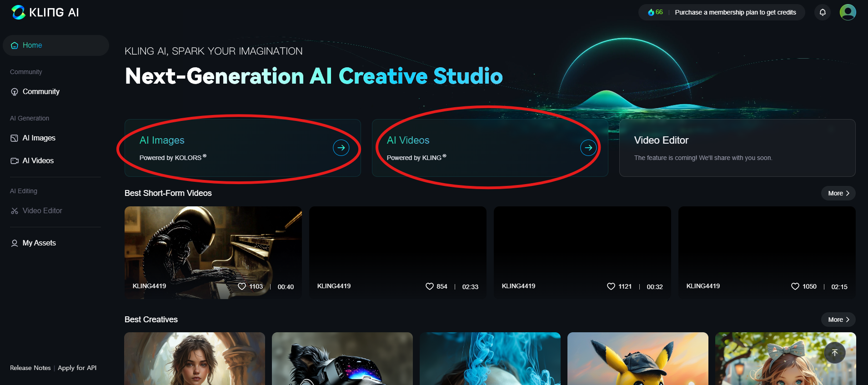Click More for Best Creatives
Image resolution: width=868 pixels, height=385 pixels.
click(838, 320)
